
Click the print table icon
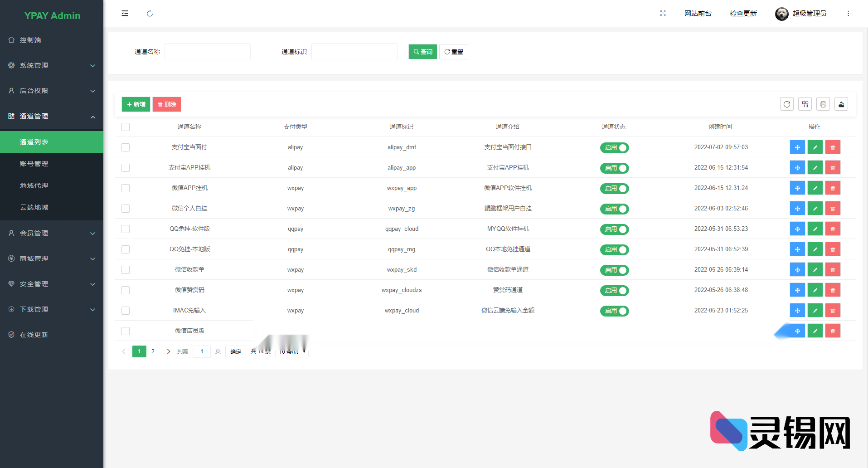coord(823,104)
